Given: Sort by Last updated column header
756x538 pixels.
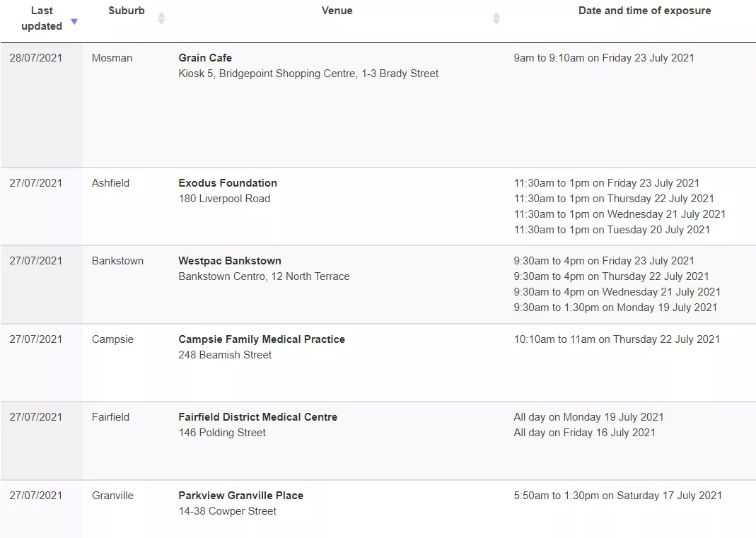Looking at the screenshot, I should click(42, 18).
